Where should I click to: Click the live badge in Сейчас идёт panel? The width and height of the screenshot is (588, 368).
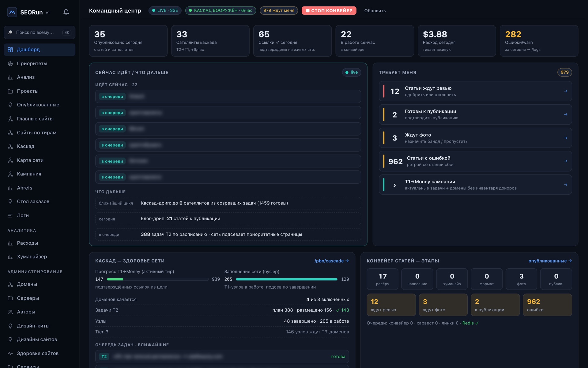click(352, 72)
